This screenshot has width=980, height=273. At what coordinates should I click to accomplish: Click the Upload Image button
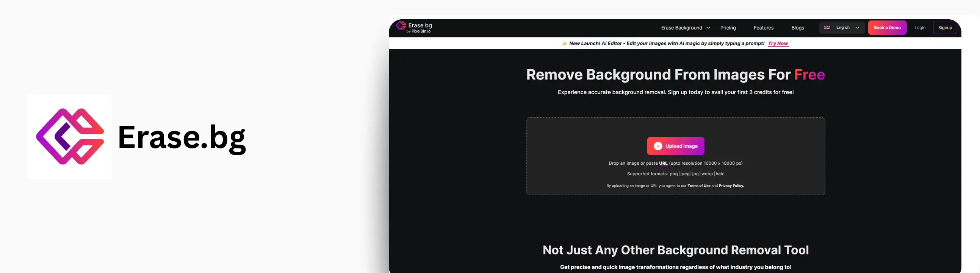[x=676, y=146]
